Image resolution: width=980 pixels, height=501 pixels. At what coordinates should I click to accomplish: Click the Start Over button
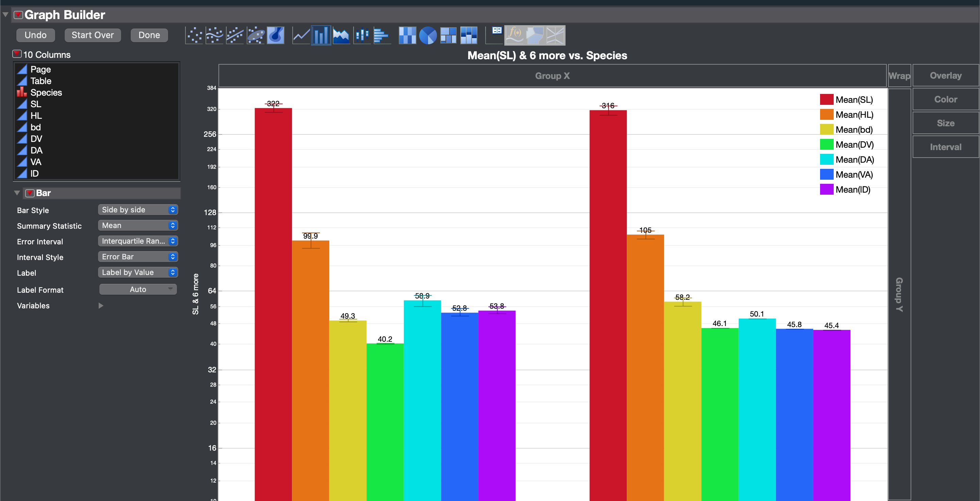[x=93, y=35]
